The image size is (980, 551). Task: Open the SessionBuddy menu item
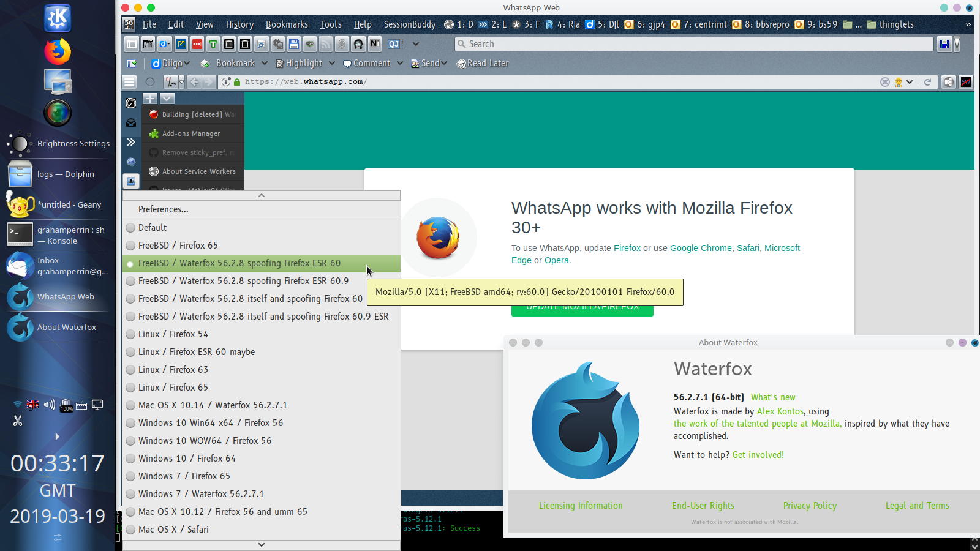[409, 24]
